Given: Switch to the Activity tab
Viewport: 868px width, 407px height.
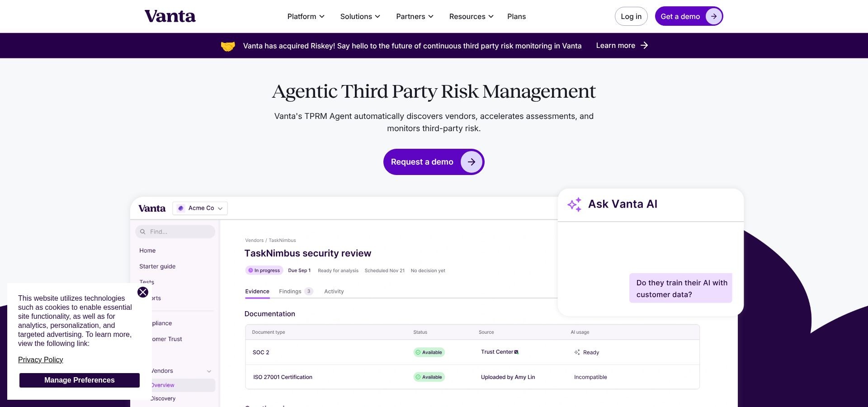Looking at the screenshot, I should click(x=334, y=292).
